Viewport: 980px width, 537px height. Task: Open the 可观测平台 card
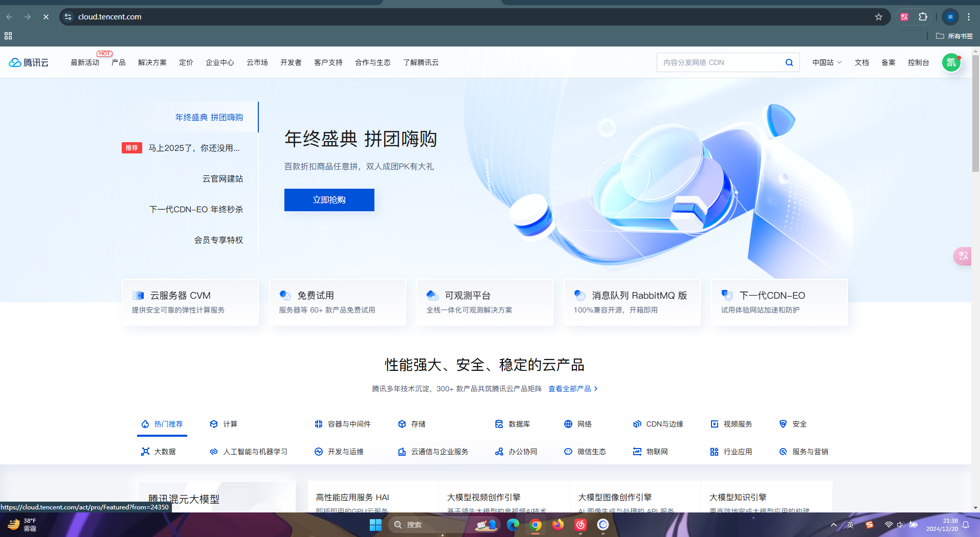coord(485,302)
